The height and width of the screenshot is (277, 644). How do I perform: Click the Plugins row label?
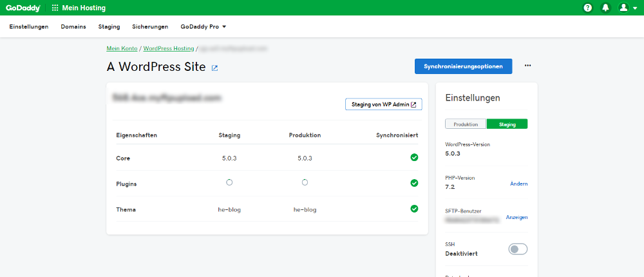pos(126,184)
